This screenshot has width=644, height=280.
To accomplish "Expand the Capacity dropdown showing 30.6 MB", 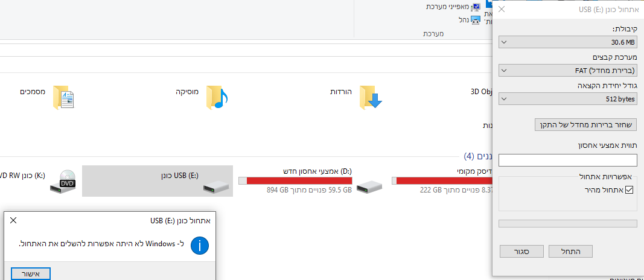I will click(x=568, y=42).
